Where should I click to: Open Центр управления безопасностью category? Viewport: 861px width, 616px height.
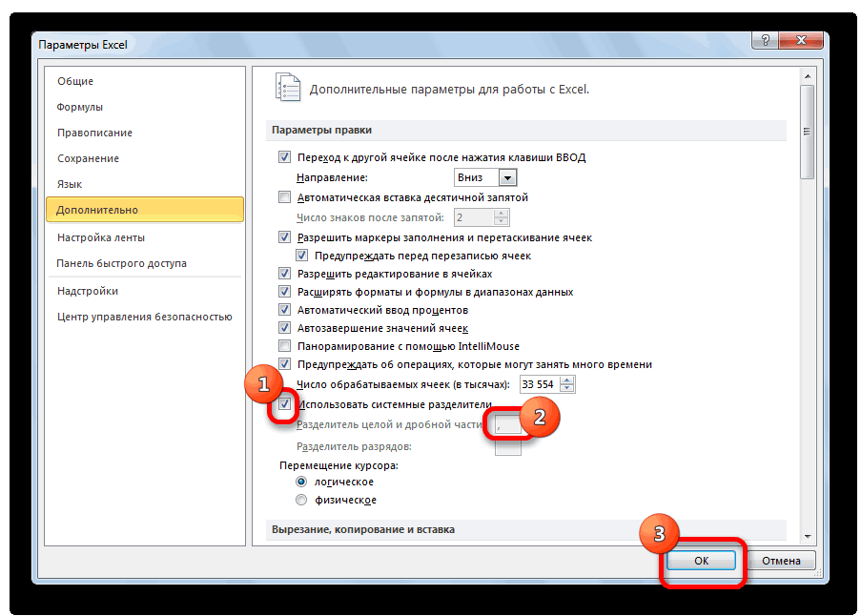click(x=144, y=317)
